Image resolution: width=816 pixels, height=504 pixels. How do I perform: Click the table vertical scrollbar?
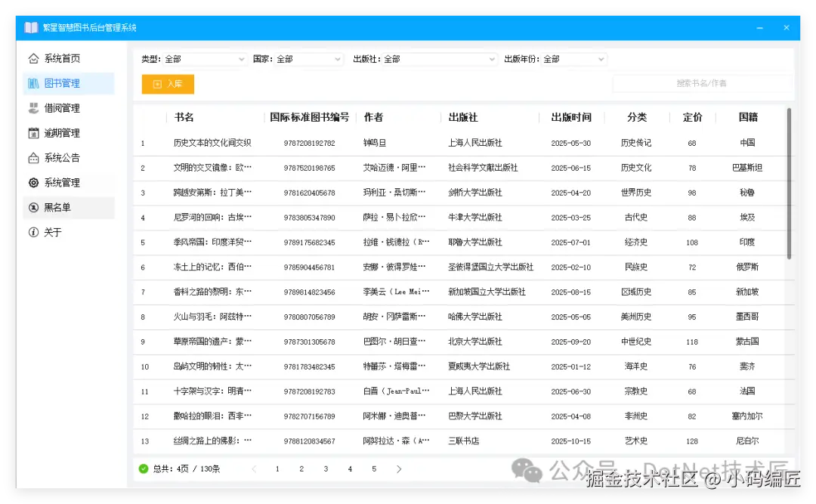(789, 184)
